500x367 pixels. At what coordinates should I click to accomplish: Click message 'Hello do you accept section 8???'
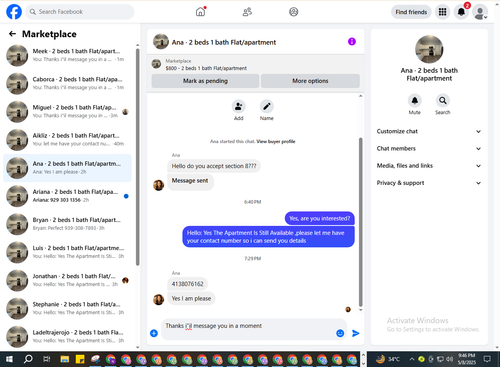pos(214,166)
